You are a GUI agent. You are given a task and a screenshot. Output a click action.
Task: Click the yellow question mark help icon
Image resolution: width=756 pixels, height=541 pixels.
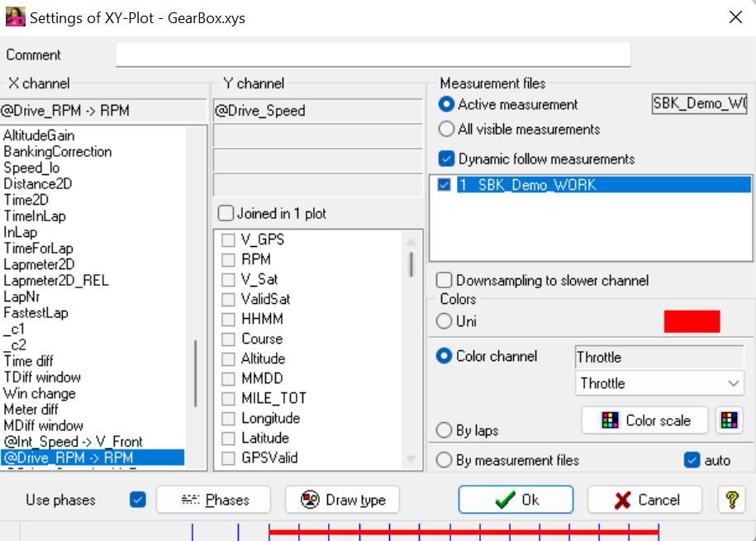pyautogui.click(x=731, y=500)
